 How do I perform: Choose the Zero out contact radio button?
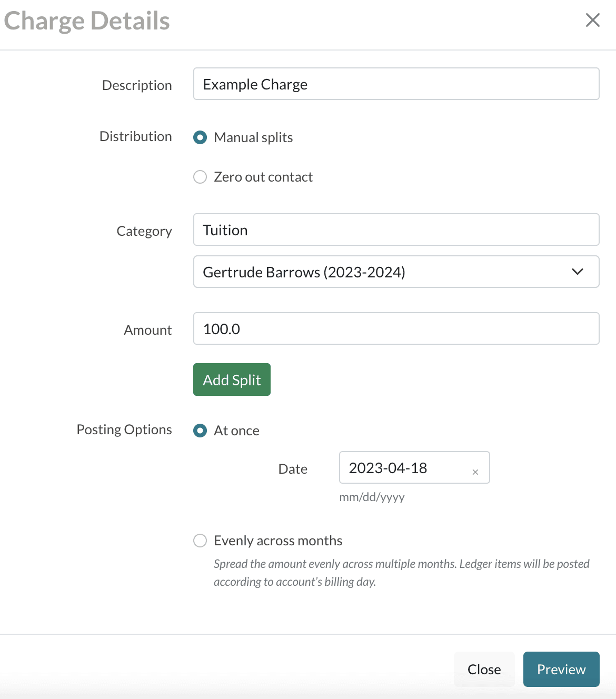[200, 177]
